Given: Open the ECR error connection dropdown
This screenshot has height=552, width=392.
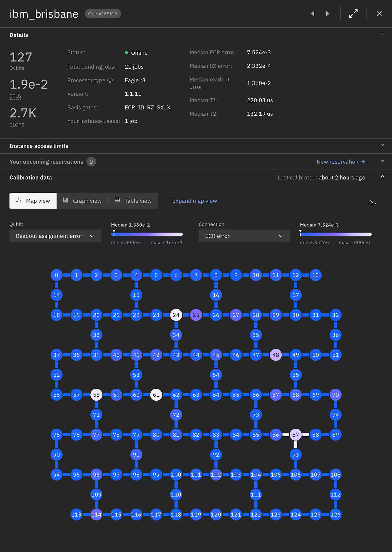Looking at the screenshot, I should pyautogui.click(x=244, y=236).
